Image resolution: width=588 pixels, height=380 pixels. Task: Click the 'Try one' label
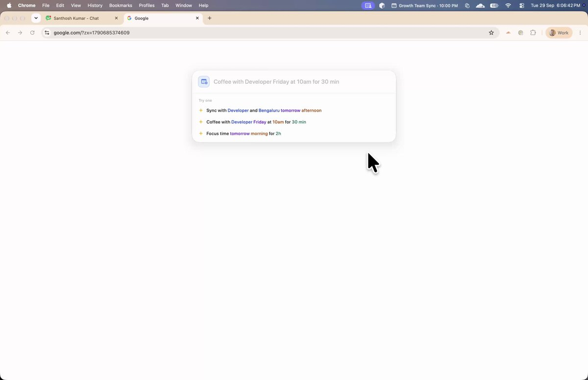[205, 100]
